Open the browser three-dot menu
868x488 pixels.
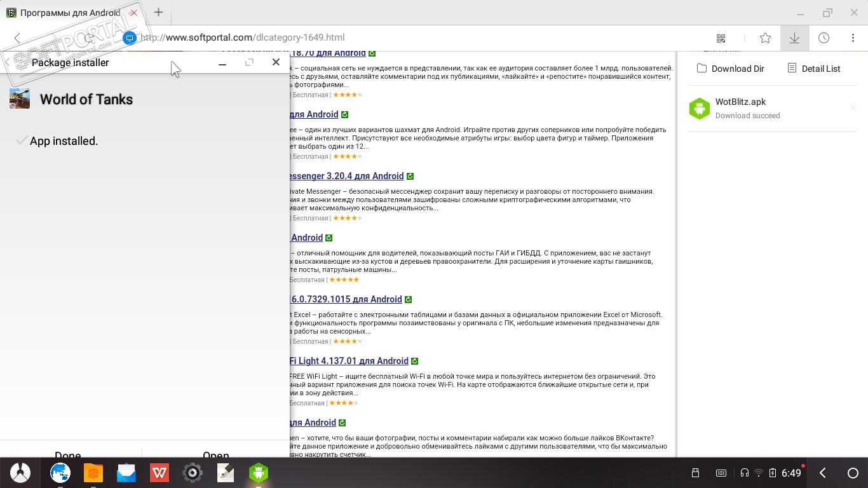click(x=853, y=38)
